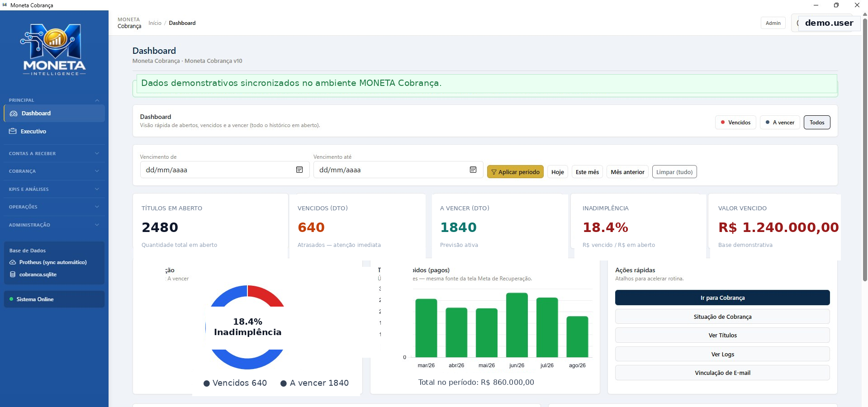Click the green Sistema Online status dot
Viewport: 868px width, 407px height.
[x=11, y=299]
